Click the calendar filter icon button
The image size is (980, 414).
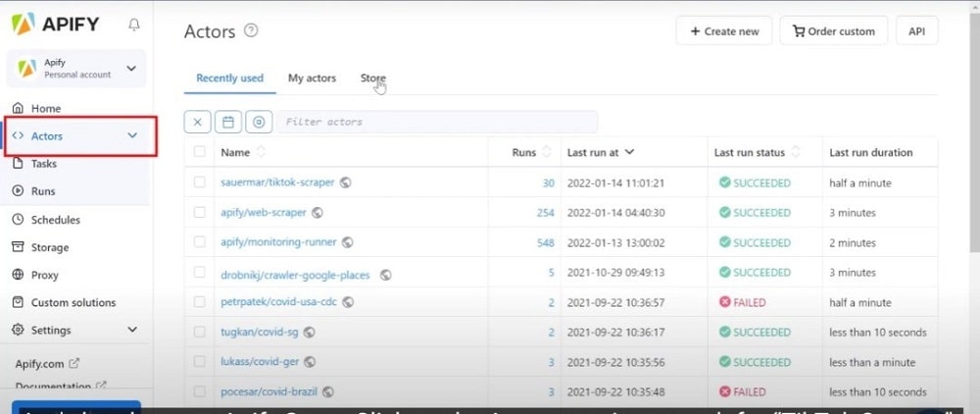coord(228,122)
